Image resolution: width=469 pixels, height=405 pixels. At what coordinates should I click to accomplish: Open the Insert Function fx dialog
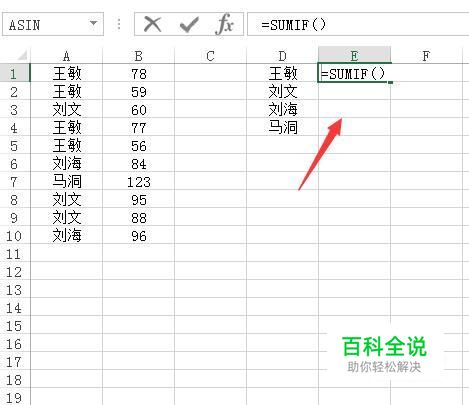tap(225, 24)
